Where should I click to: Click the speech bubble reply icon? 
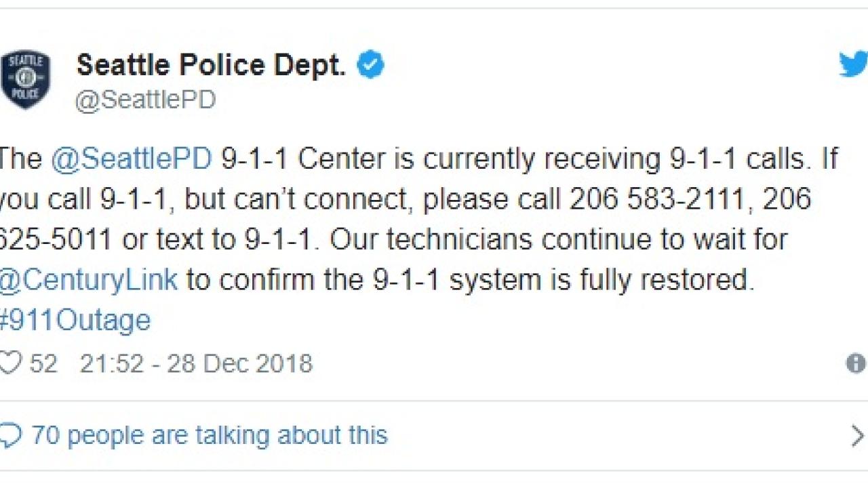(10, 434)
